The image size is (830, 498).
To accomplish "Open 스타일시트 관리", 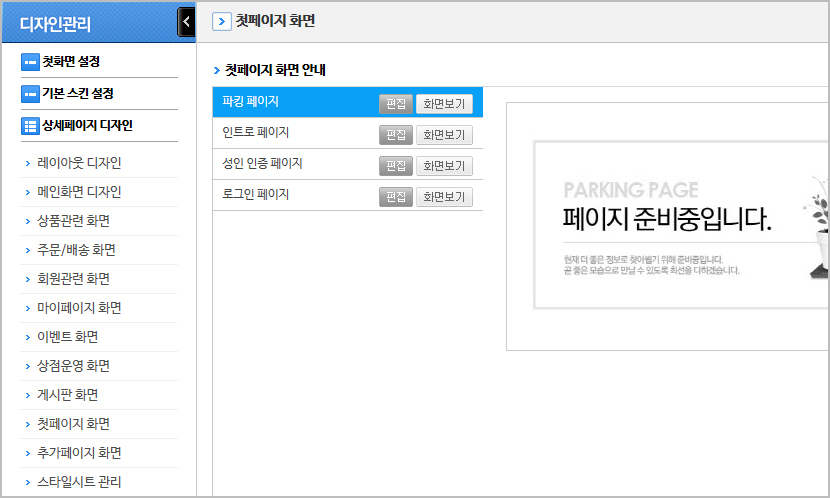I will pos(79,482).
